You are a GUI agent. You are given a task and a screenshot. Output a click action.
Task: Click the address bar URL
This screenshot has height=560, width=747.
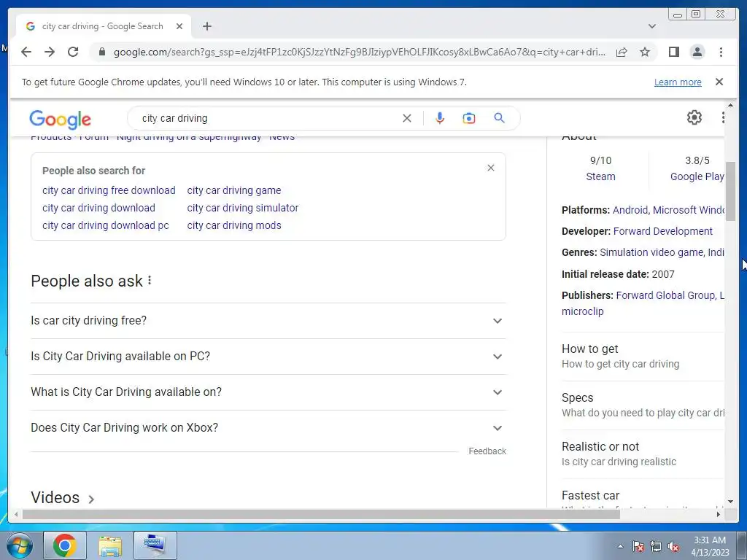coord(359,52)
